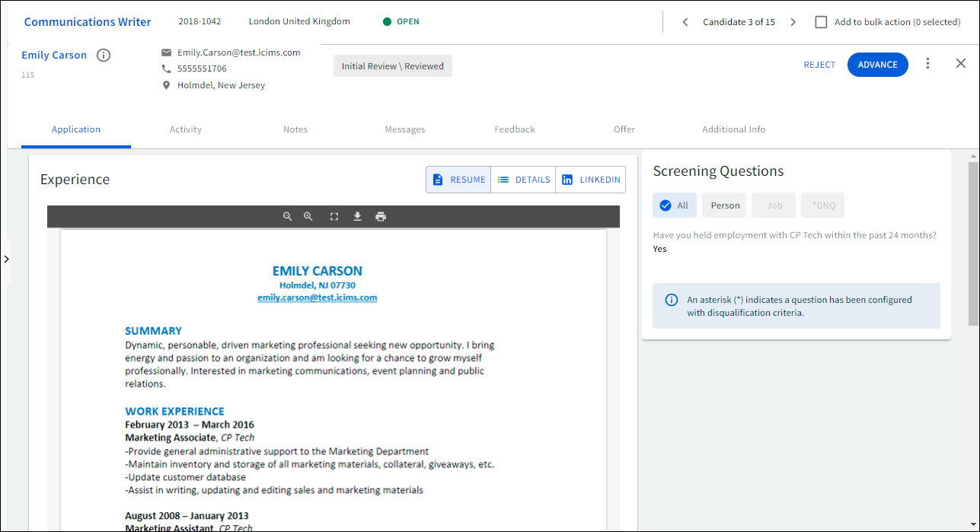
Task: Filter screening questions by Person
Action: pos(725,205)
